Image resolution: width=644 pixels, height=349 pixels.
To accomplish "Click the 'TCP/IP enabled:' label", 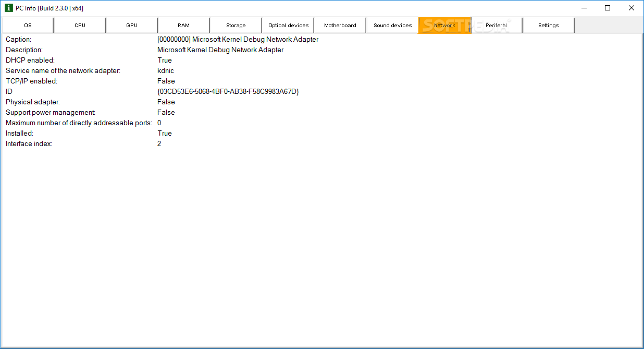I will click(31, 81).
